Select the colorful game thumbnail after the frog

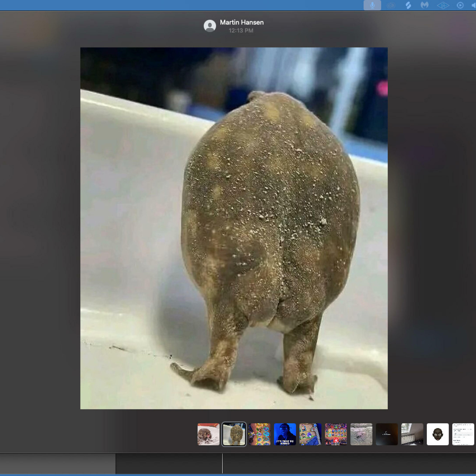point(259,434)
